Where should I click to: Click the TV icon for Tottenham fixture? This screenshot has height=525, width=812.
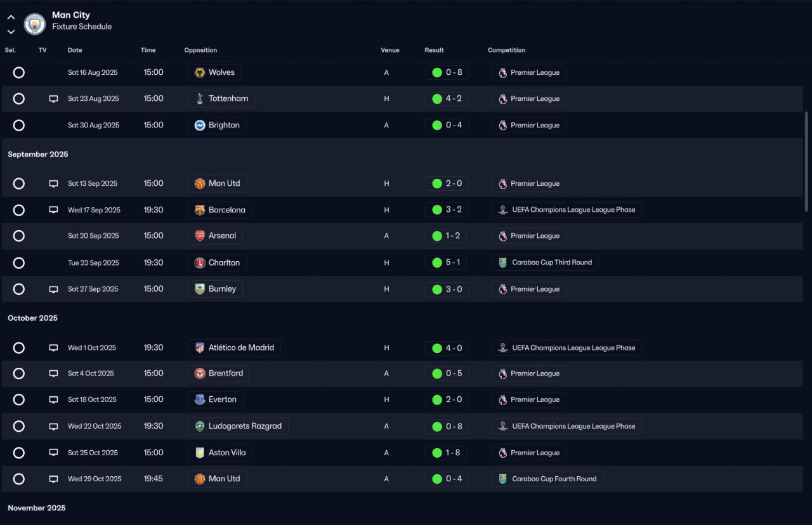54,99
